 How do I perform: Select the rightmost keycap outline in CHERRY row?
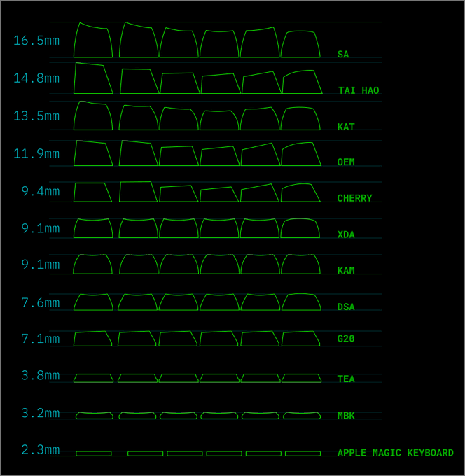tap(300, 192)
